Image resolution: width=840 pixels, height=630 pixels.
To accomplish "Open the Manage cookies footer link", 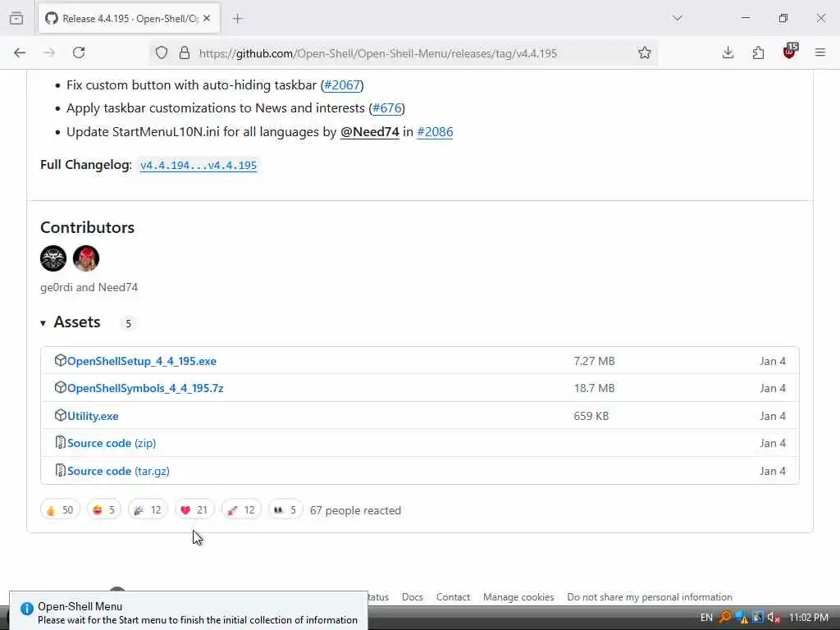I will coord(518,597).
